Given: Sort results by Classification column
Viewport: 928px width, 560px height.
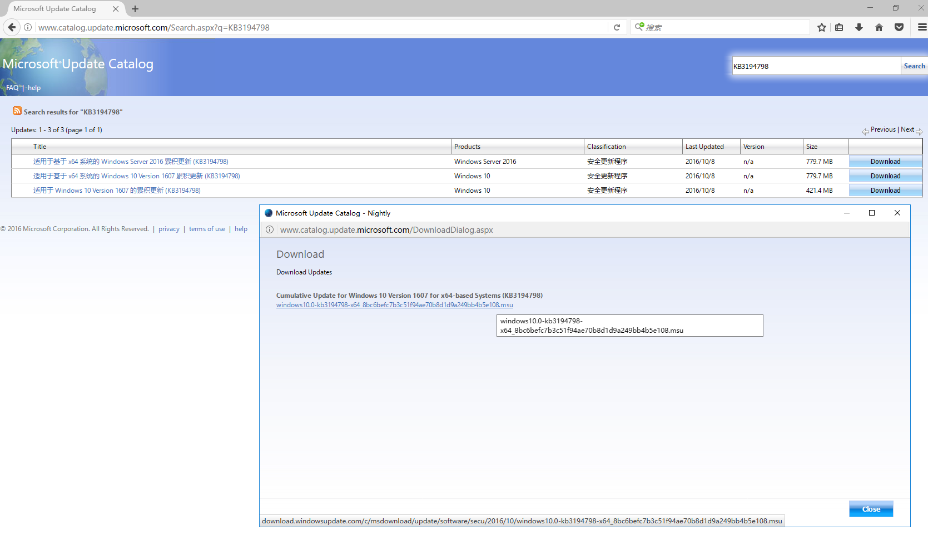Looking at the screenshot, I should [x=606, y=147].
